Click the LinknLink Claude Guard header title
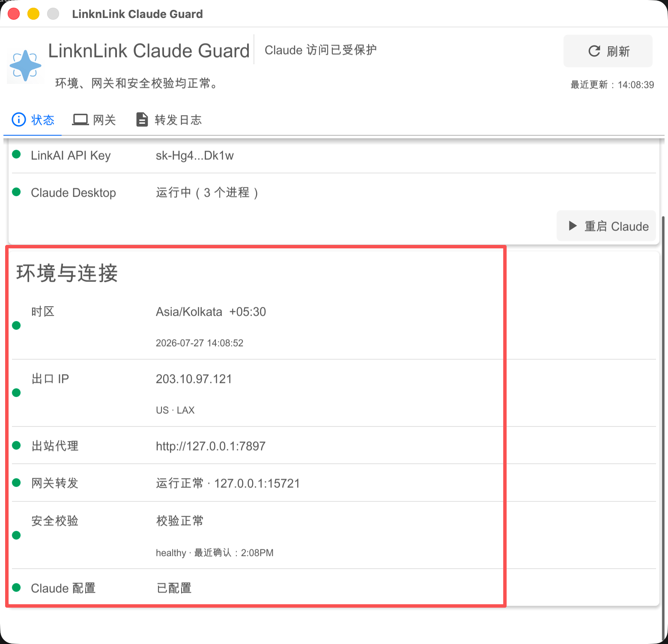This screenshot has width=668, height=644. 149,51
